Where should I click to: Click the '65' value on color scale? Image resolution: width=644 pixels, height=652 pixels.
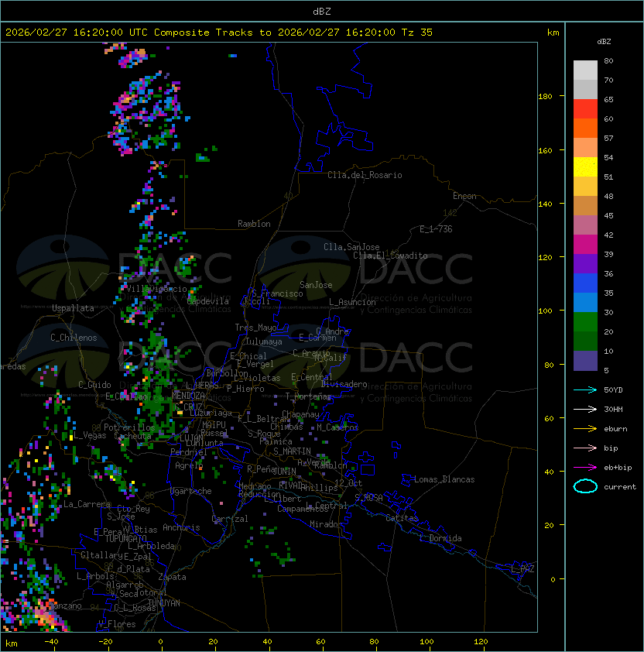[x=608, y=99]
